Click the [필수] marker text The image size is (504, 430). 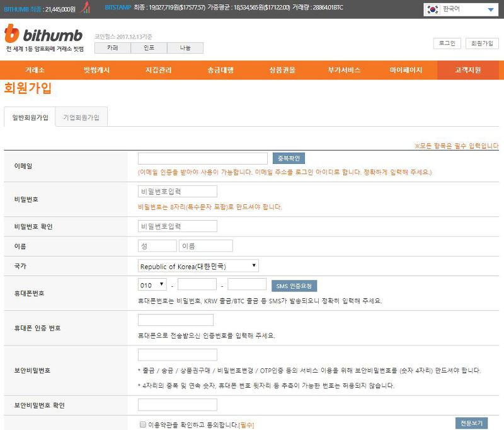(x=246, y=425)
